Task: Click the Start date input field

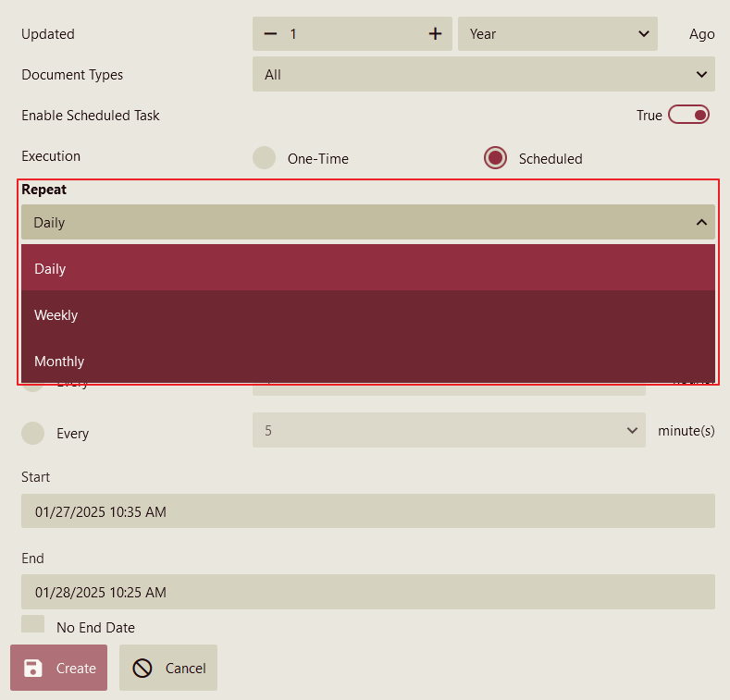Action: coord(367,511)
